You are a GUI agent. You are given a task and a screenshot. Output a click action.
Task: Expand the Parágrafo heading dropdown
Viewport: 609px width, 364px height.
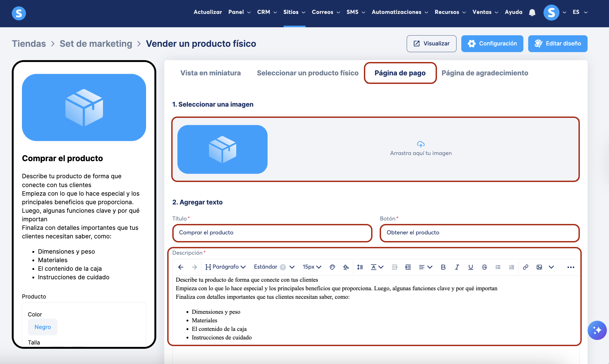pos(225,267)
